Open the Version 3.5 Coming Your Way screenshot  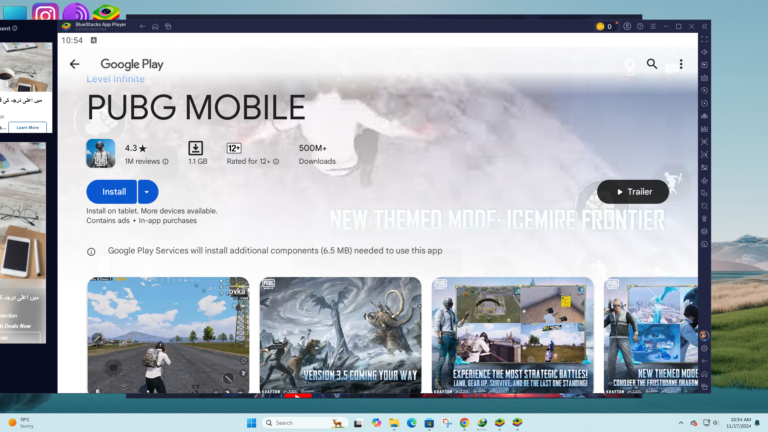[340, 335]
